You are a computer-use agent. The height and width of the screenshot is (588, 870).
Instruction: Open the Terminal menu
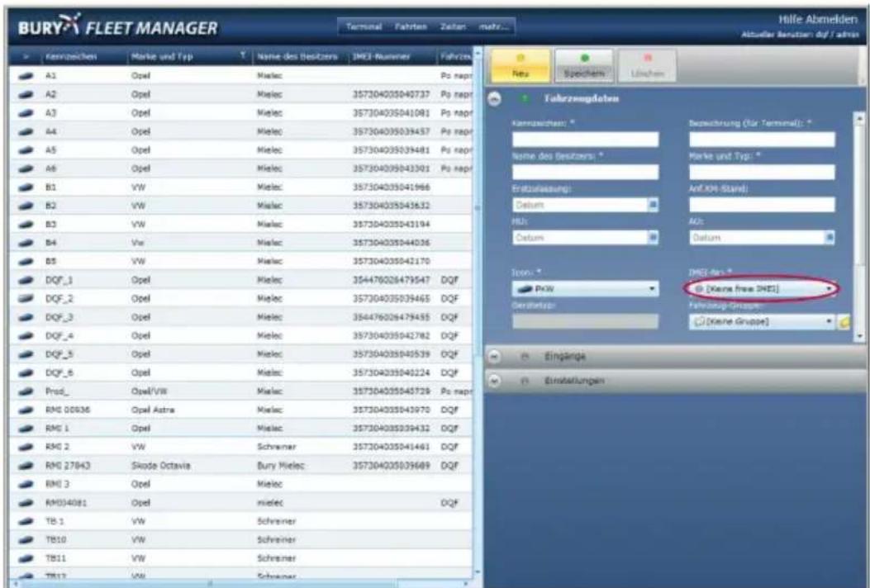pos(364,26)
